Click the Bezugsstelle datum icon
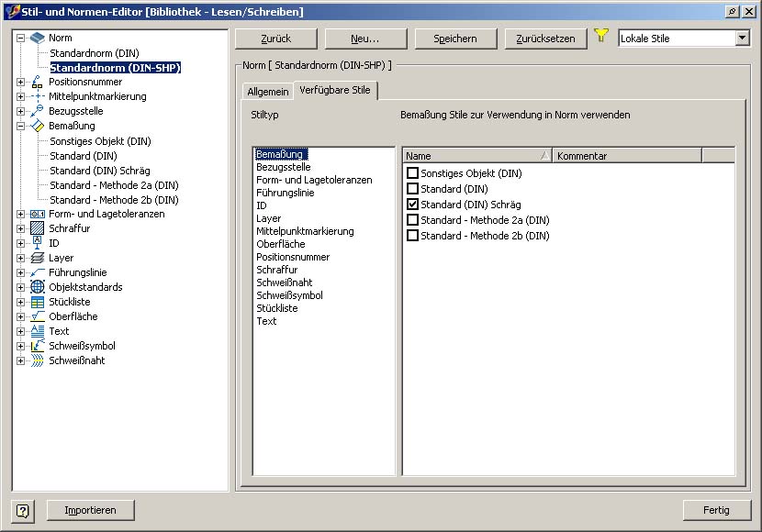 (38, 111)
